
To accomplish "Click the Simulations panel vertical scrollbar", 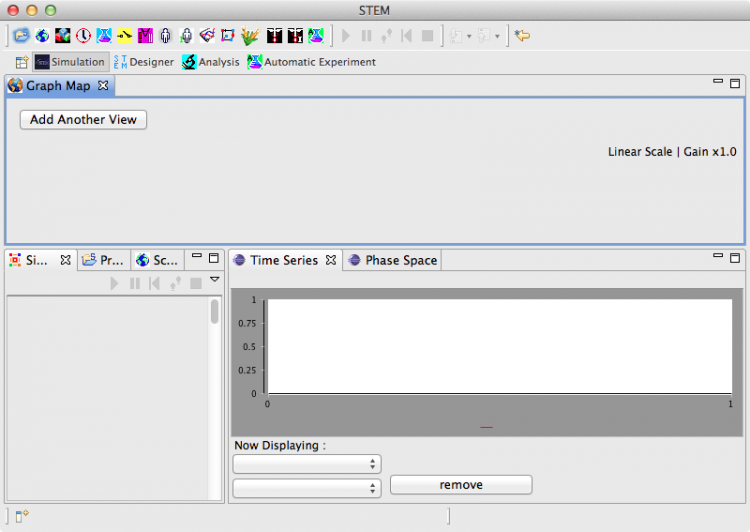I will pyautogui.click(x=214, y=312).
